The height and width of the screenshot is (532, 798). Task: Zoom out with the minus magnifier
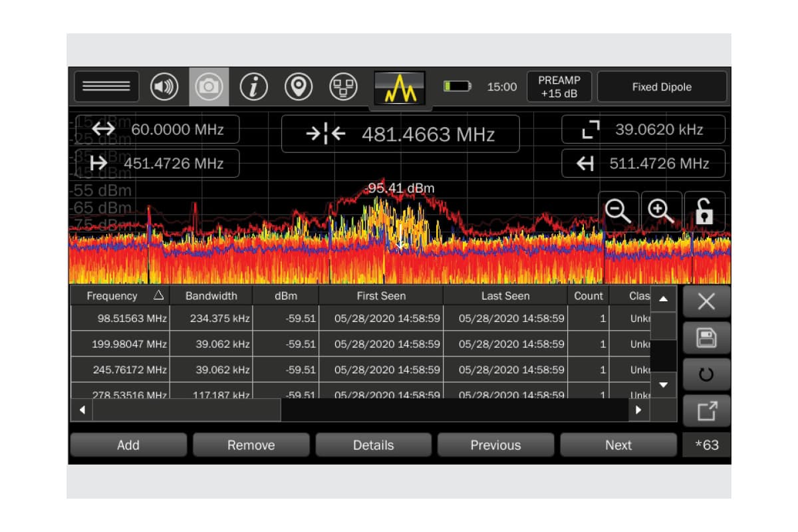point(618,211)
